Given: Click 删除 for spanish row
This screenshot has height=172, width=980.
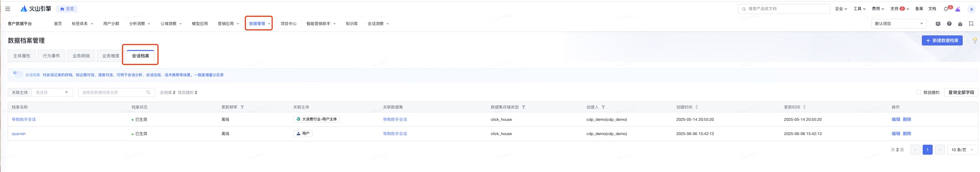Looking at the screenshot, I should point(907,134).
